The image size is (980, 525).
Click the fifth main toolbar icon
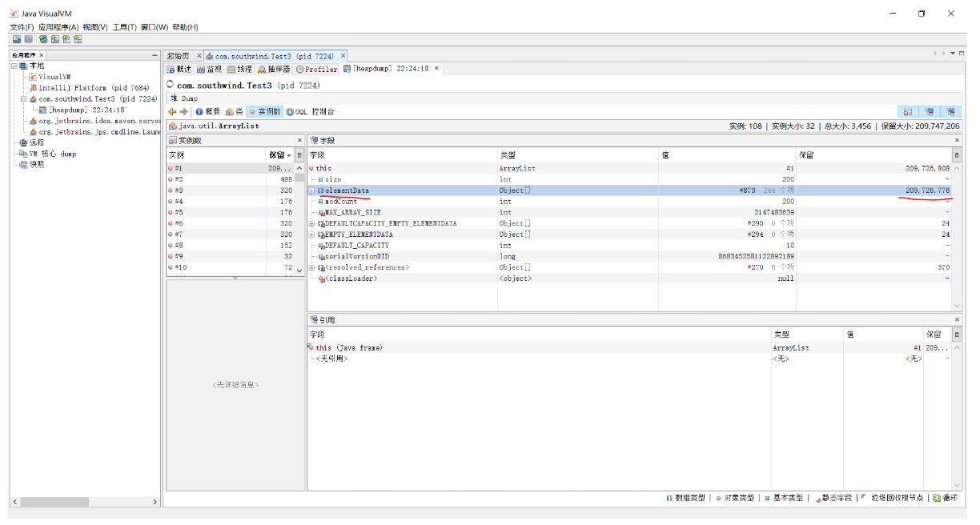tap(66, 39)
